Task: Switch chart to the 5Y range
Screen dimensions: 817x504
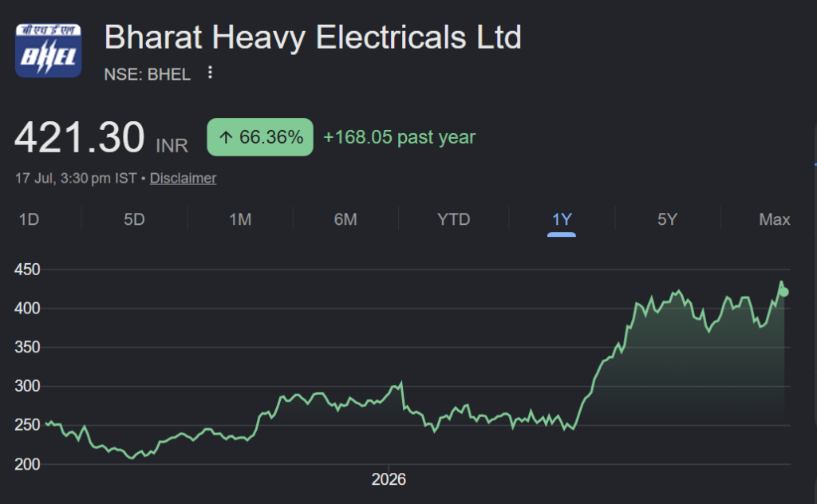Action: click(x=667, y=219)
